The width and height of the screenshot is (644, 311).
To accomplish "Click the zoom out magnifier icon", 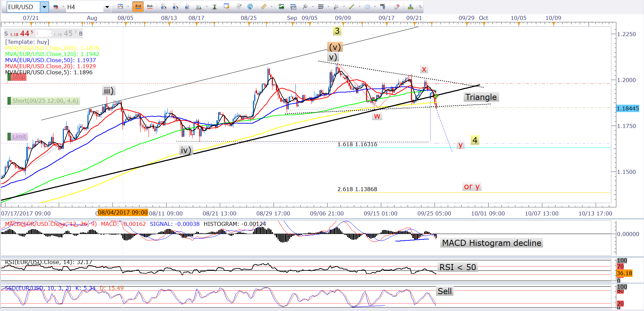I will tap(175, 7).
